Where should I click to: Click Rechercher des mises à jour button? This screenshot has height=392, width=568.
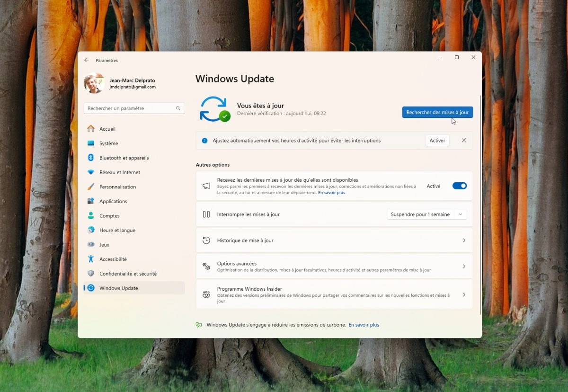pos(437,112)
